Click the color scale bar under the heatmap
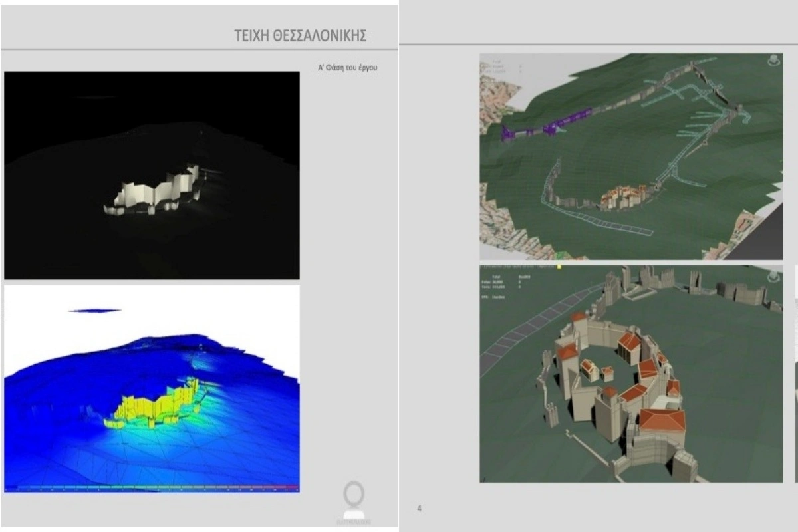798x532 pixels. click(x=152, y=489)
